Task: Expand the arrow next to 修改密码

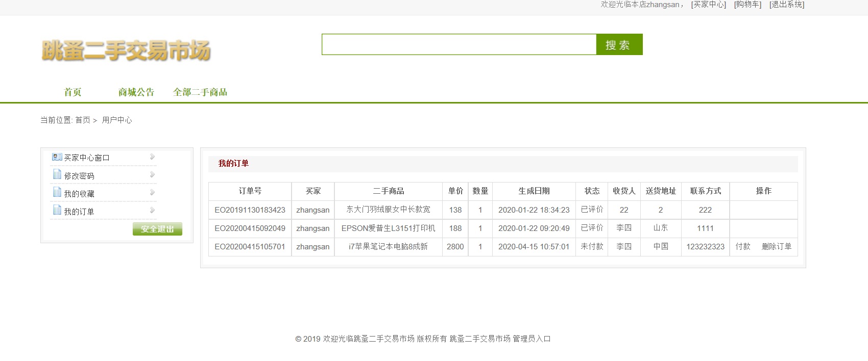Action: click(x=152, y=175)
